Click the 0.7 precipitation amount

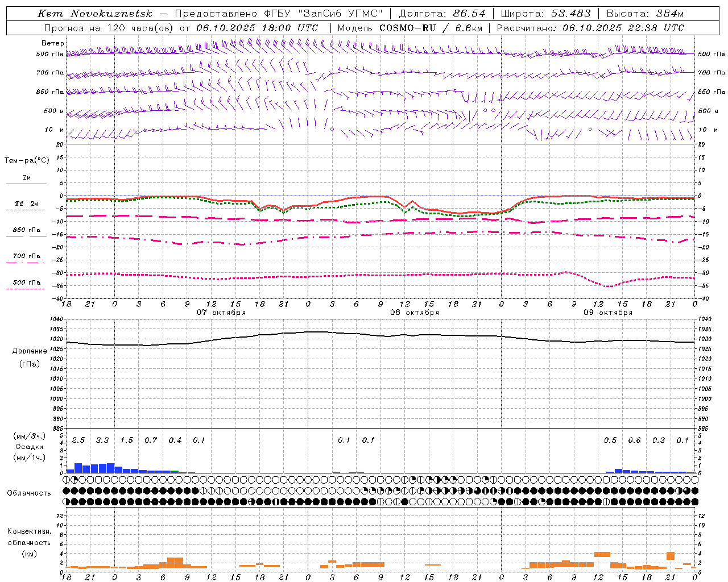point(151,440)
